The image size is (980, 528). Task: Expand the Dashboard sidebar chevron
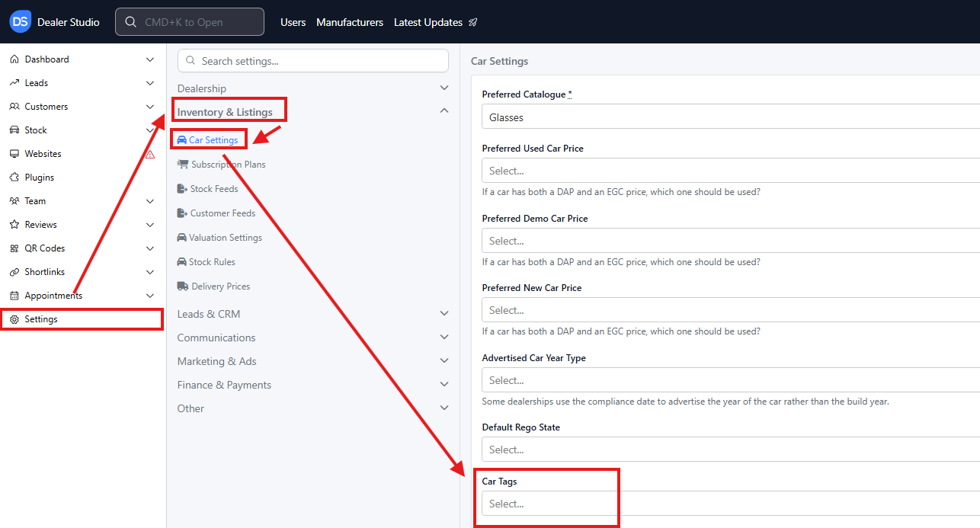(x=150, y=59)
